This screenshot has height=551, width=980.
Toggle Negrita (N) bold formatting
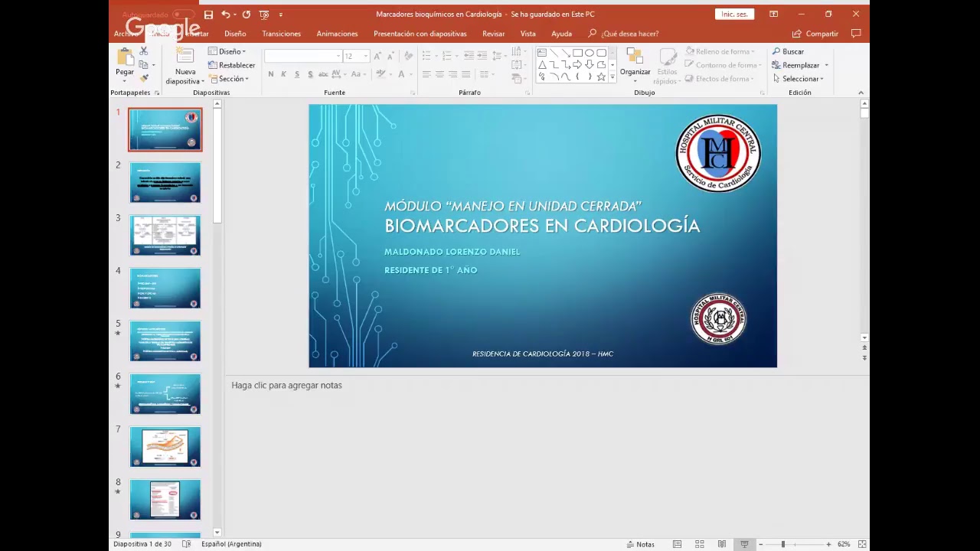pyautogui.click(x=271, y=74)
